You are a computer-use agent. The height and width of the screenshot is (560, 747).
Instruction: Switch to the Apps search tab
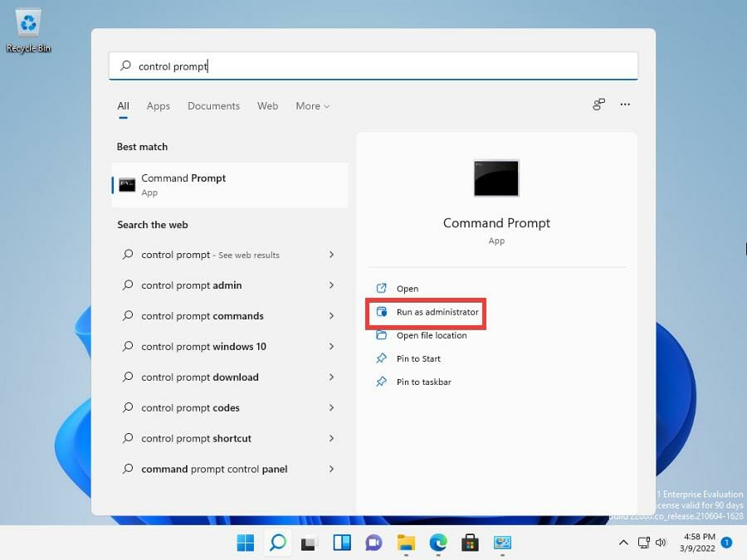[158, 106]
